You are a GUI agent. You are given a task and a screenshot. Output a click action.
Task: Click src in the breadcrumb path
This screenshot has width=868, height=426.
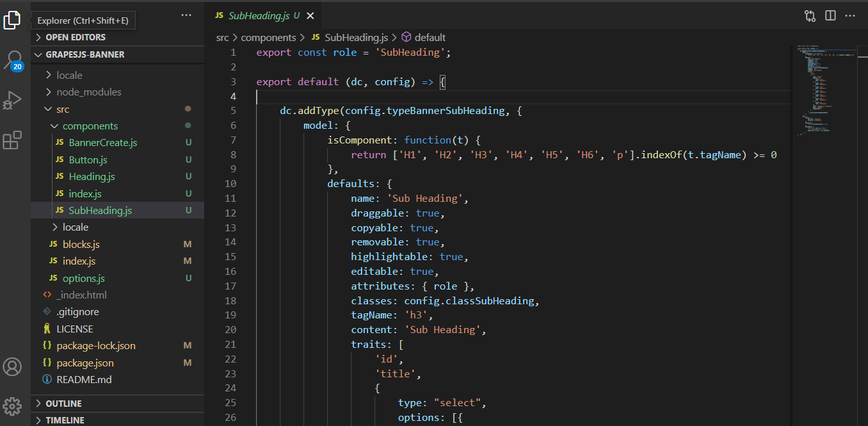tap(222, 38)
